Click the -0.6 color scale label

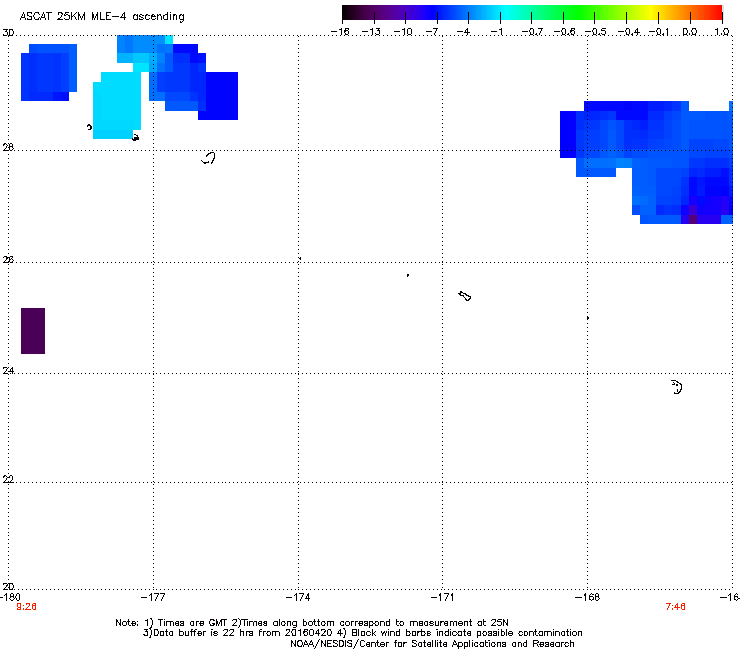click(564, 32)
